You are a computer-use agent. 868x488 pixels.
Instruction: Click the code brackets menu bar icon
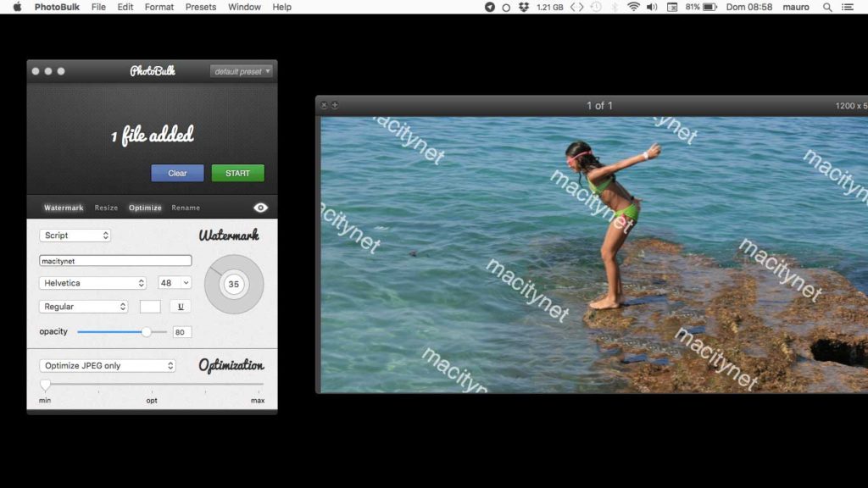(576, 7)
